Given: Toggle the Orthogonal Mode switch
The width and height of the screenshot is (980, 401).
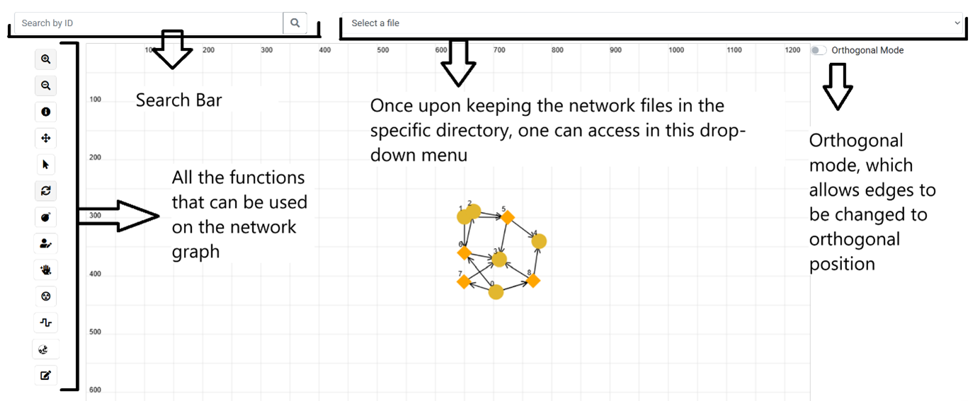Looking at the screenshot, I should [819, 50].
